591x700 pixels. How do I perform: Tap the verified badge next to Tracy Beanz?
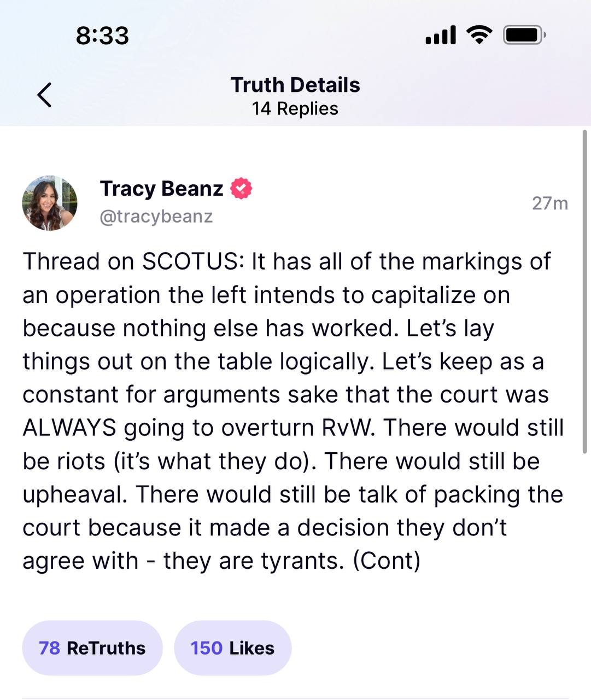coord(241,188)
